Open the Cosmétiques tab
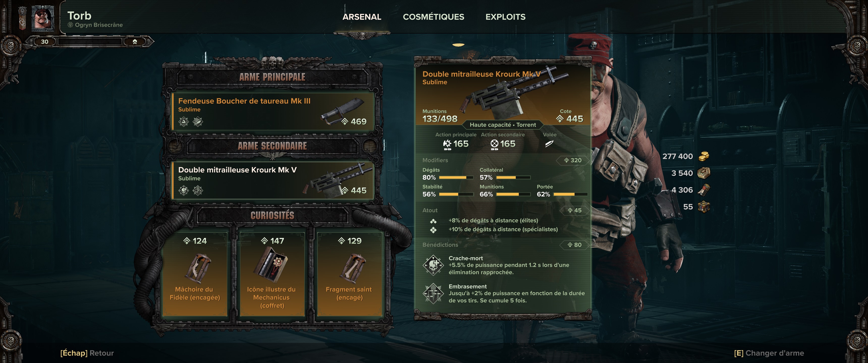 pyautogui.click(x=433, y=17)
